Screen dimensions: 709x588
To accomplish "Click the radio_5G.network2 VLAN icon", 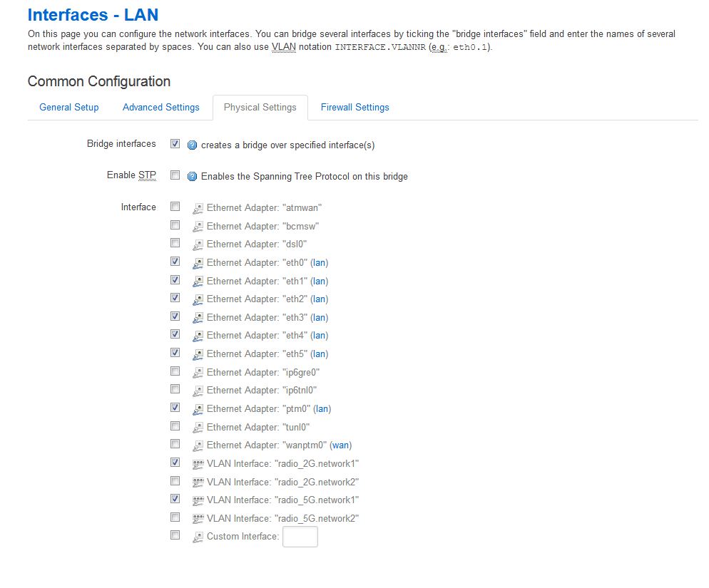I will tap(198, 519).
